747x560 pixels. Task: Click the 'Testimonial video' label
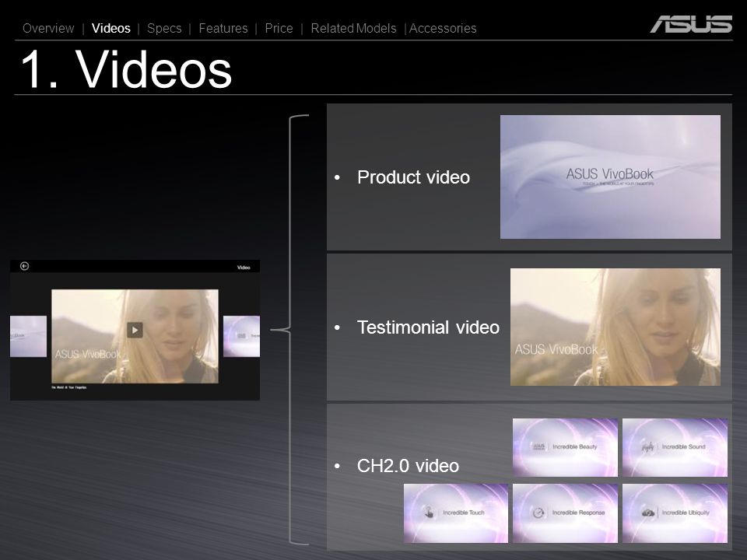coord(428,327)
